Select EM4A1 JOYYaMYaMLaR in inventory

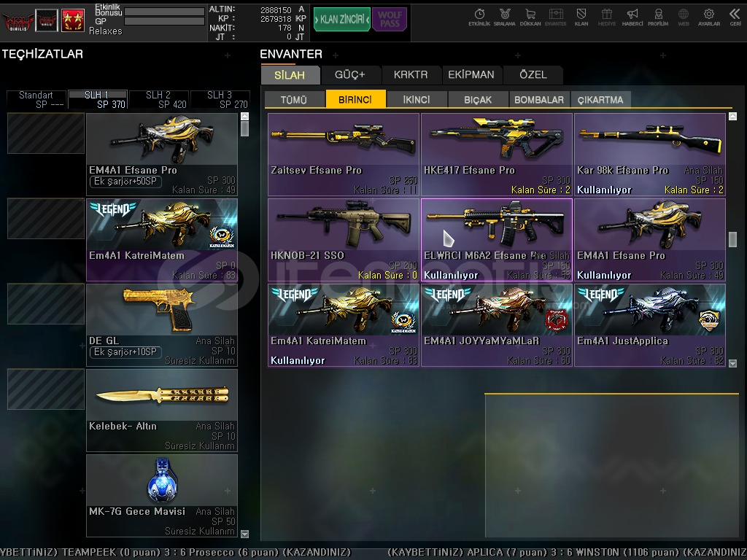tap(496, 325)
